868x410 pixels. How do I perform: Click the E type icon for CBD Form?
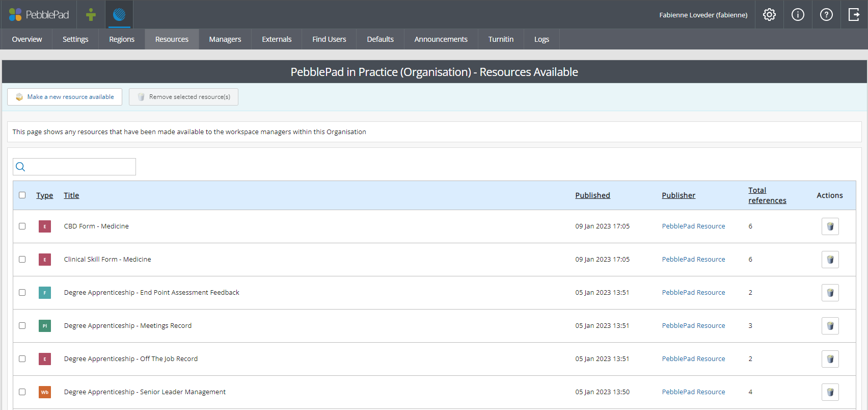coord(45,226)
